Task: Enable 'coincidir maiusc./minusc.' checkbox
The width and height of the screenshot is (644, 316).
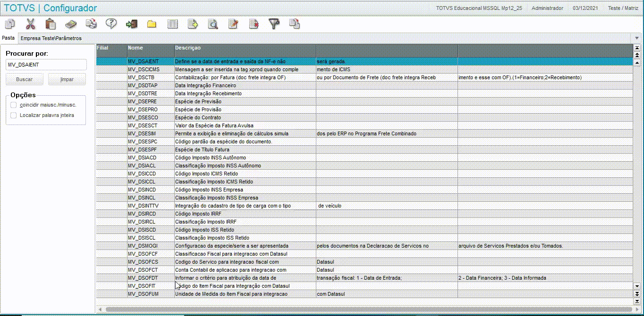Action: point(14,105)
